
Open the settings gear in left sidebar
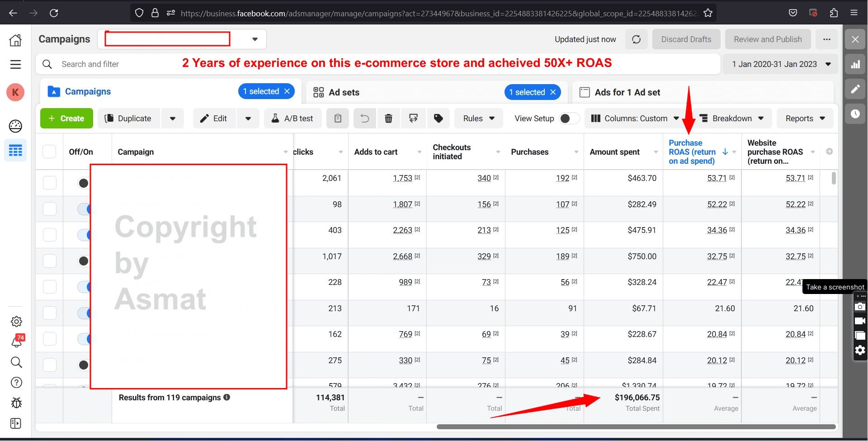click(x=16, y=322)
